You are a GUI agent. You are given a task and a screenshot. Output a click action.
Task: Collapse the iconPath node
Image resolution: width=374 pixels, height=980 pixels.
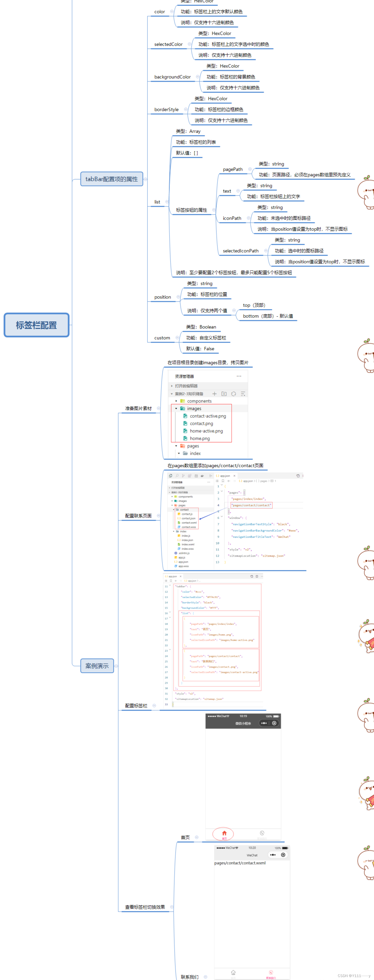pyautogui.click(x=248, y=218)
